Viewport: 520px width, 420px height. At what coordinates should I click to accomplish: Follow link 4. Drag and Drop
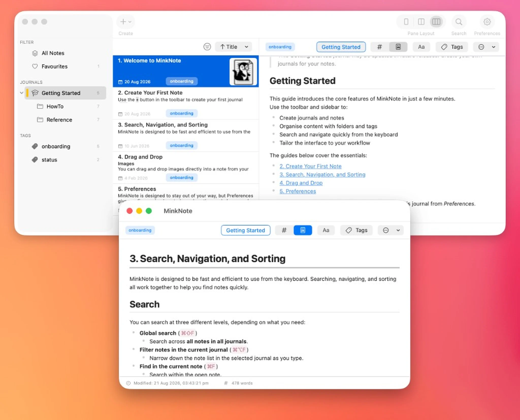[x=301, y=183]
